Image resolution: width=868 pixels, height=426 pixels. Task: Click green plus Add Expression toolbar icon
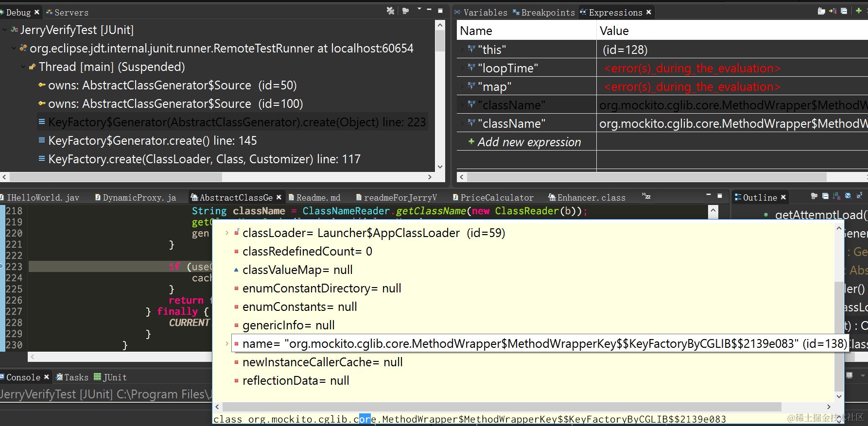859,10
